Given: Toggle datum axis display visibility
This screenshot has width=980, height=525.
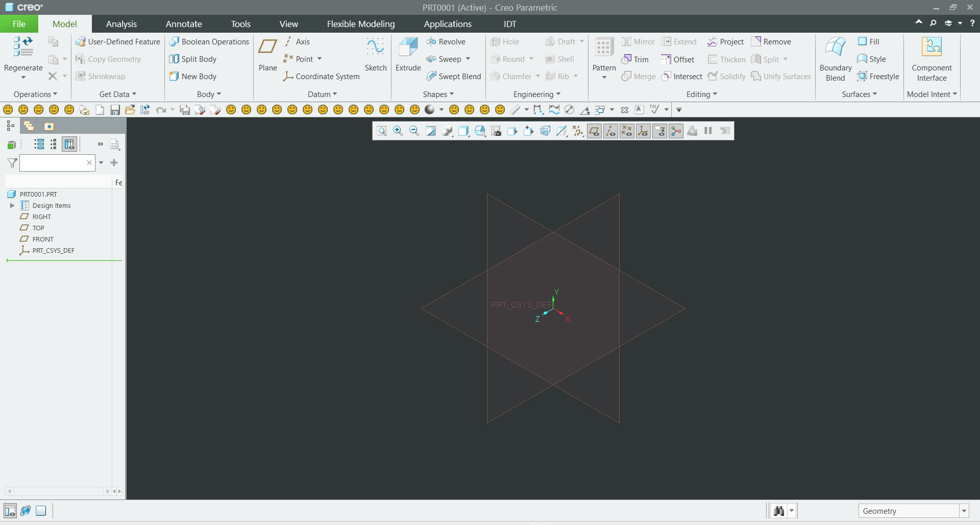Looking at the screenshot, I should point(610,131).
